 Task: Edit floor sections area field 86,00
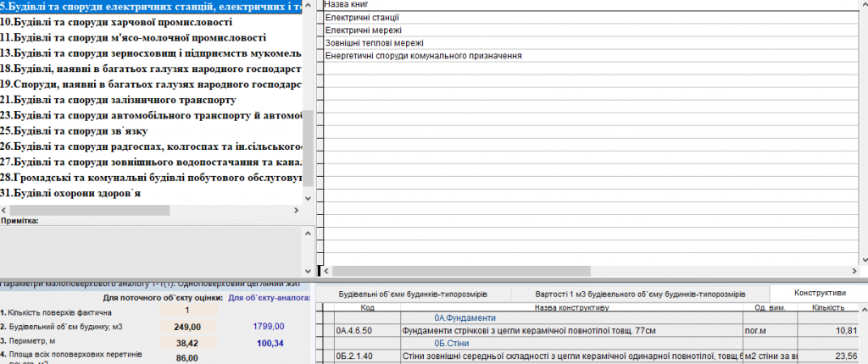187,358
